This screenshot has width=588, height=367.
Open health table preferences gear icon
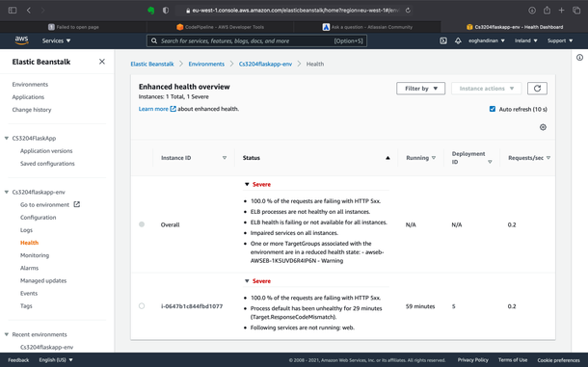point(543,127)
